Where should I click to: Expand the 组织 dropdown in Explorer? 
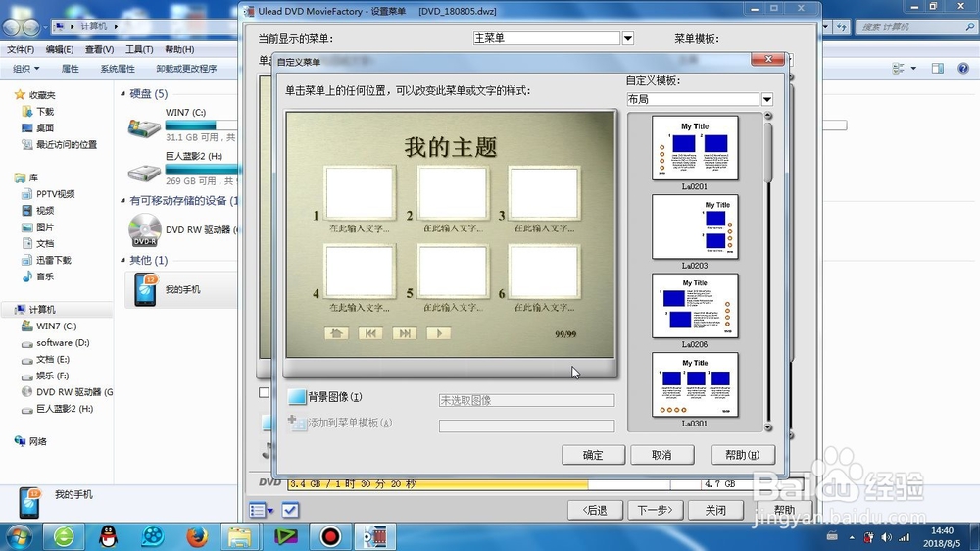pos(26,69)
